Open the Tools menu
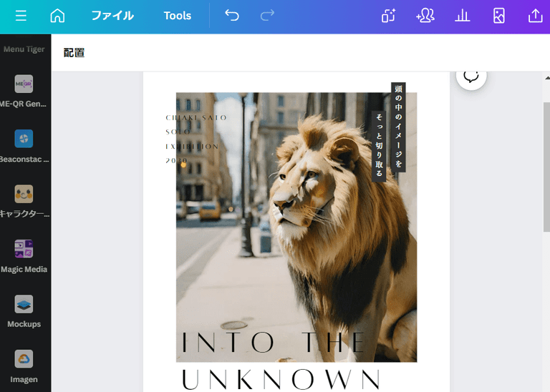Screen dimensions: 550x392 [x=177, y=16]
